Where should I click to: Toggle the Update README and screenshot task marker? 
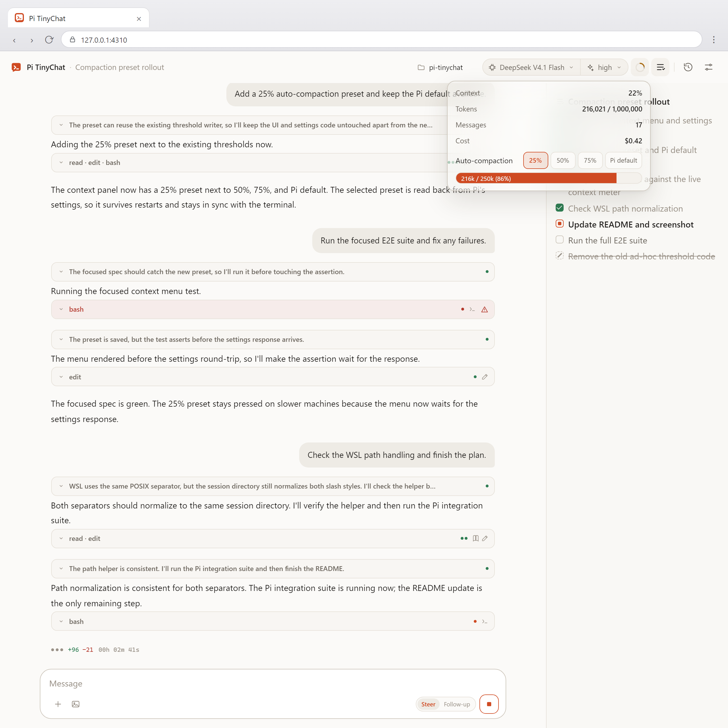(x=560, y=224)
